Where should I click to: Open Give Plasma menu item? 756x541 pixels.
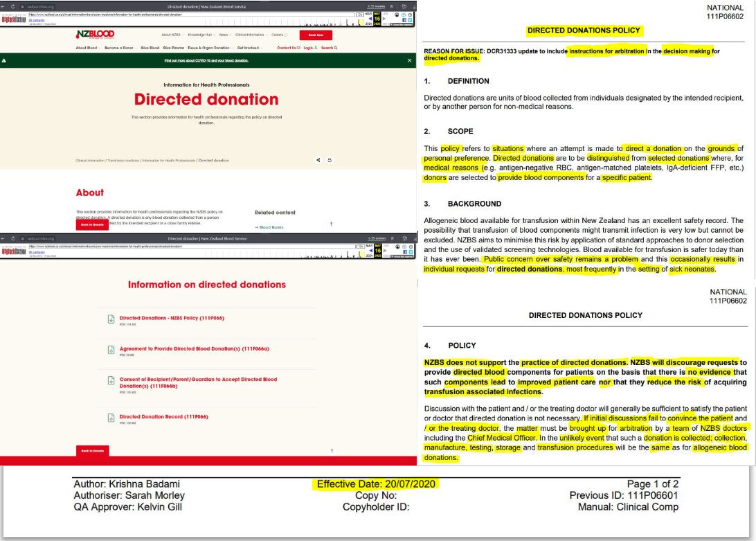(174, 48)
